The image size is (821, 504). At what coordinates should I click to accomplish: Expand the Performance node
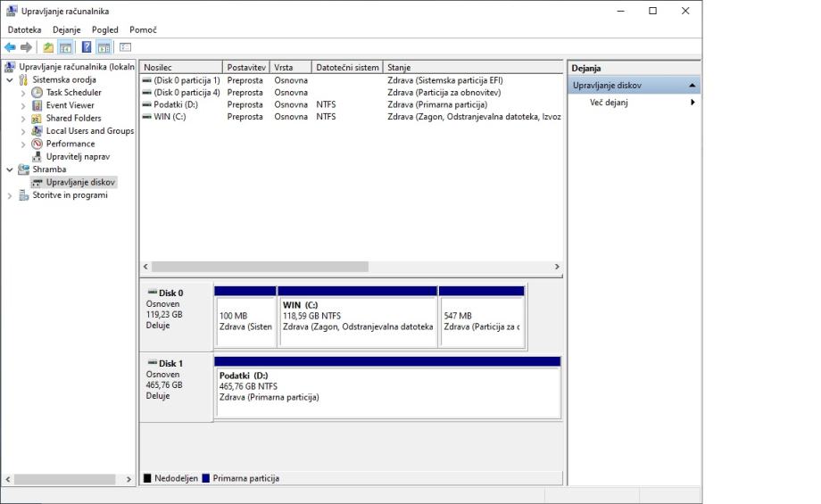(x=22, y=145)
